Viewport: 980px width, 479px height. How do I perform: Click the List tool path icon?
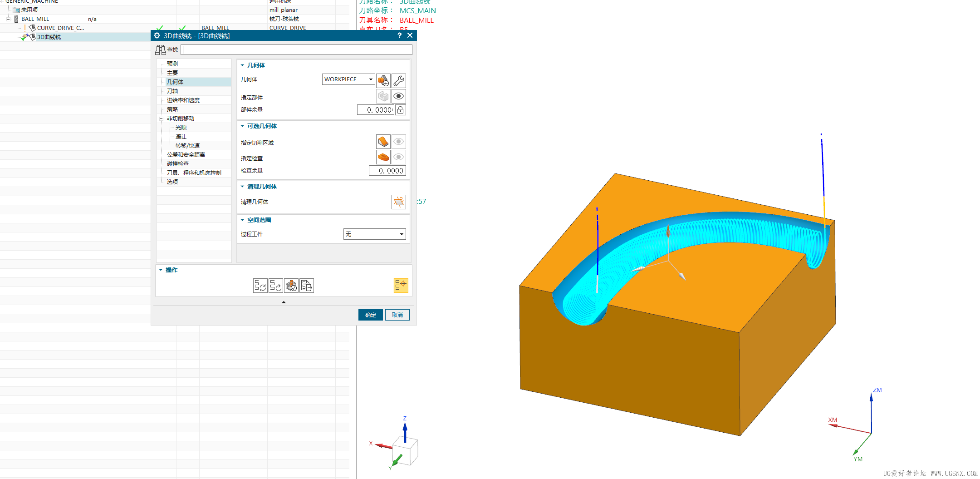click(307, 286)
